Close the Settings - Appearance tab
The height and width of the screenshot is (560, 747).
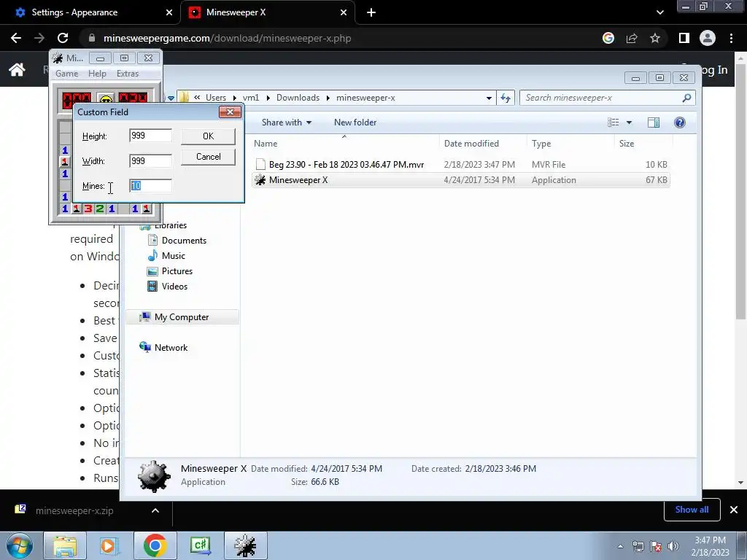[169, 12]
